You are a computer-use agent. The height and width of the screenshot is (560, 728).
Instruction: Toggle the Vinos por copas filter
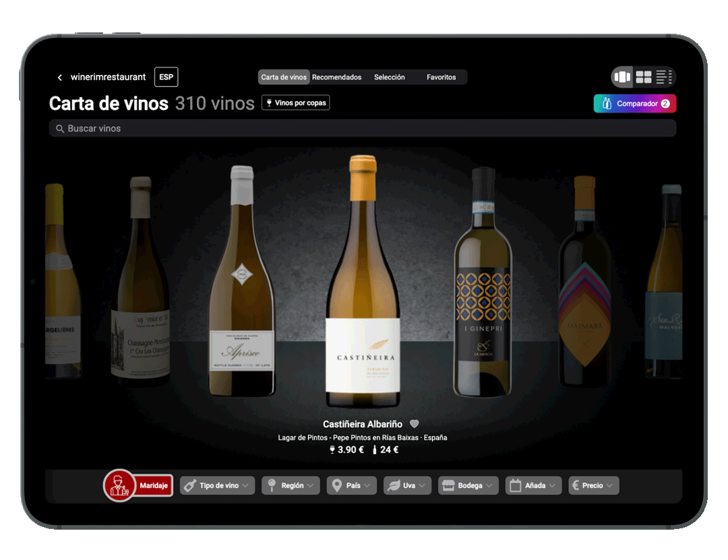[x=295, y=102]
